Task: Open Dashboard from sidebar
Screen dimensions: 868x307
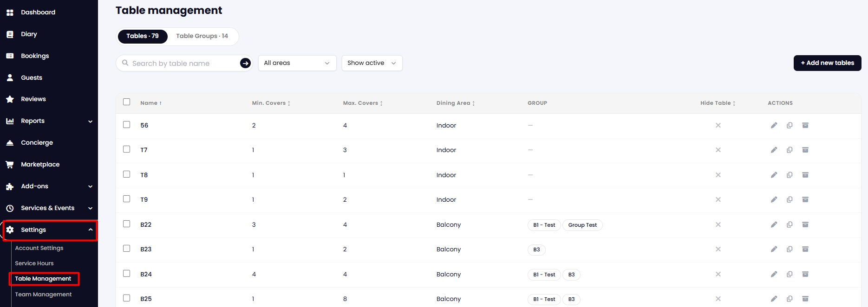Action: click(x=38, y=12)
